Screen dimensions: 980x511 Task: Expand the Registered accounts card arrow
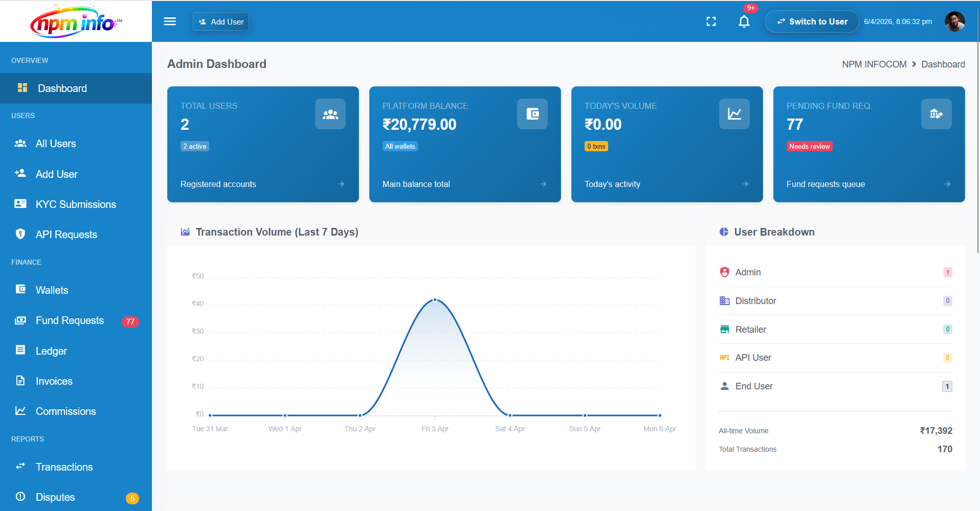pyautogui.click(x=341, y=184)
